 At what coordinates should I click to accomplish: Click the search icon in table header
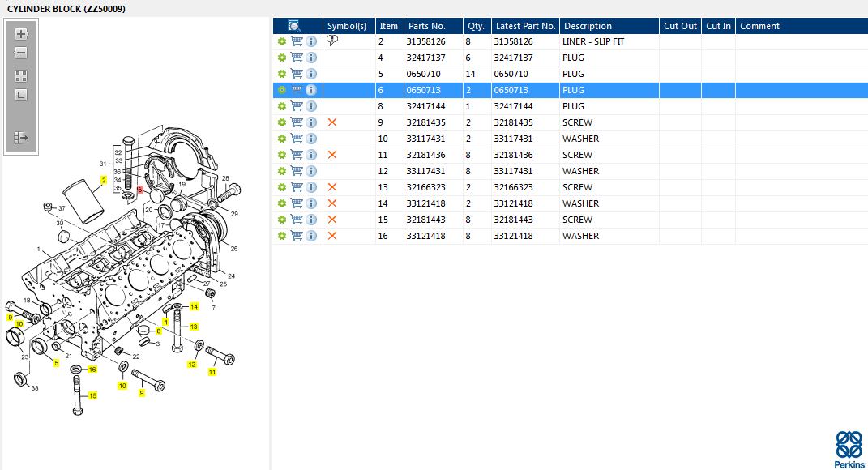tap(294, 26)
